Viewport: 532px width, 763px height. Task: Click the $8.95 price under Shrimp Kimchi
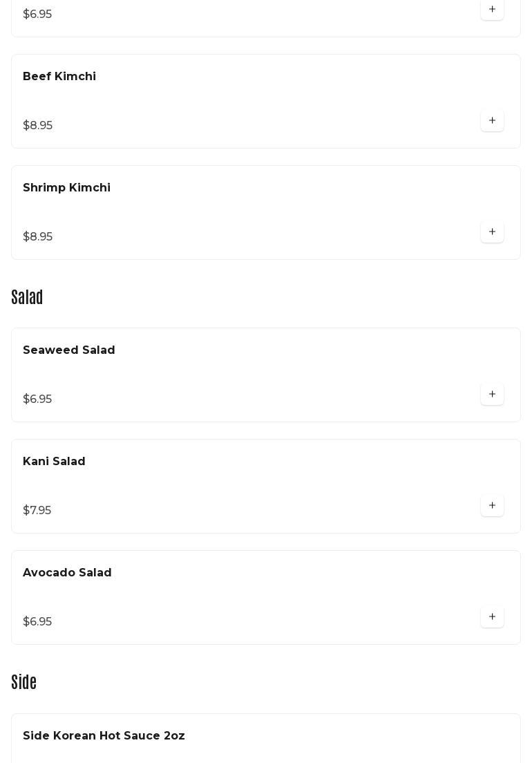[x=37, y=236]
